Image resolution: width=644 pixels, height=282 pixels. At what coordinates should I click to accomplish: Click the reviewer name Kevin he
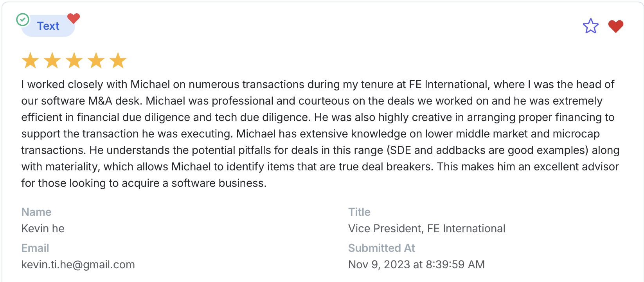click(x=43, y=229)
